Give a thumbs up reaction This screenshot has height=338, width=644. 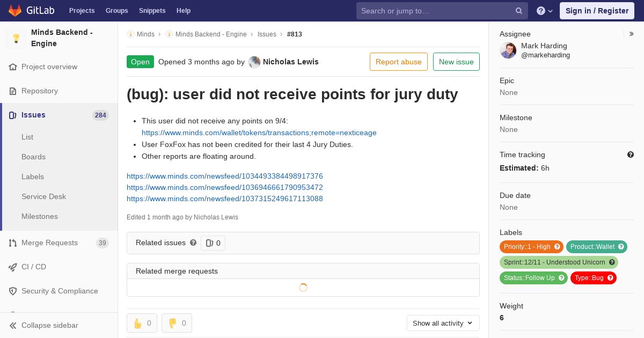point(142,323)
